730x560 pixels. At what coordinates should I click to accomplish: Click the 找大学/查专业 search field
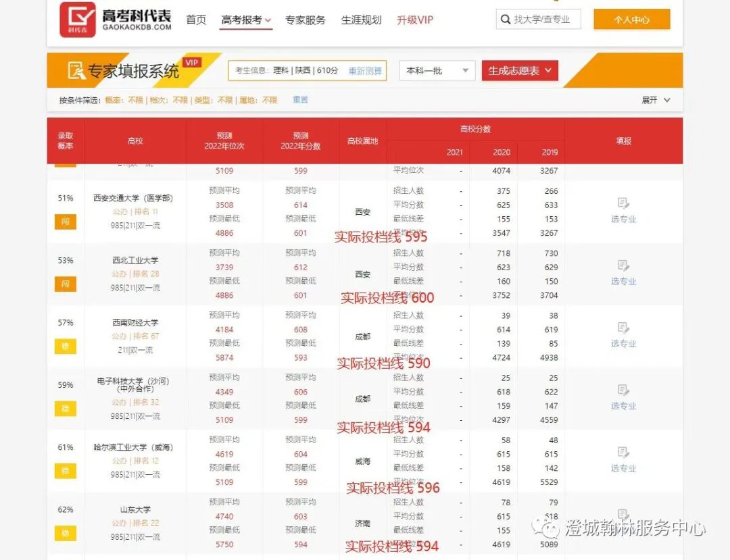pos(539,20)
